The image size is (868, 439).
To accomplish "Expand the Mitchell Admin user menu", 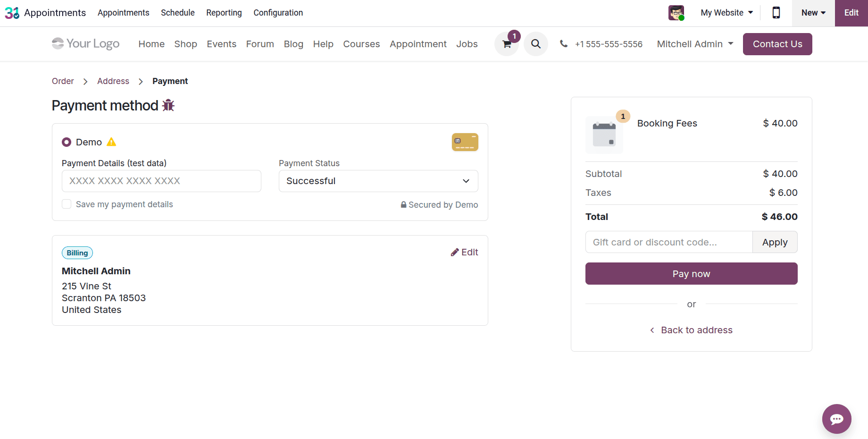I will coord(695,44).
